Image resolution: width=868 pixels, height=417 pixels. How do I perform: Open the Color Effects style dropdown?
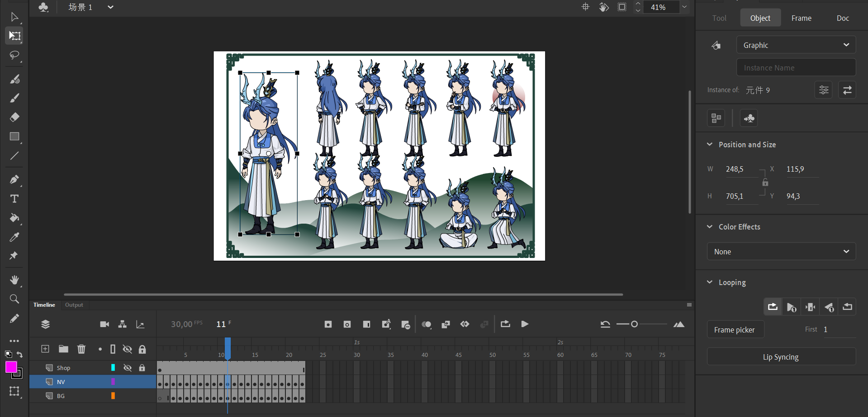781,252
